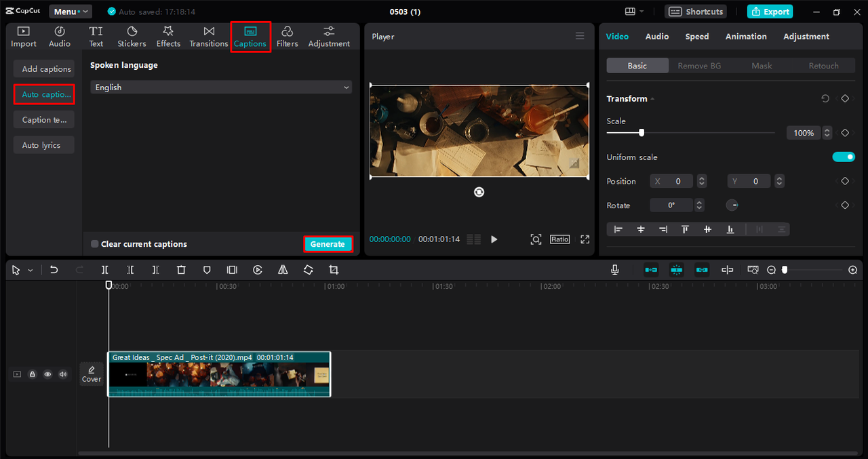This screenshot has width=868, height=459.
Task: Mute the video track audio
Action: click(x=63, y=374)
